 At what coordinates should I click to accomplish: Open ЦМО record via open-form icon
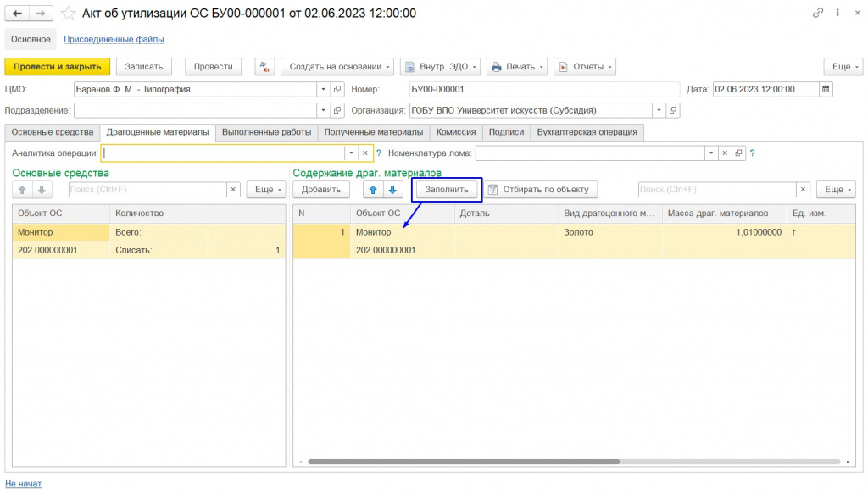[x=337, y=89]
